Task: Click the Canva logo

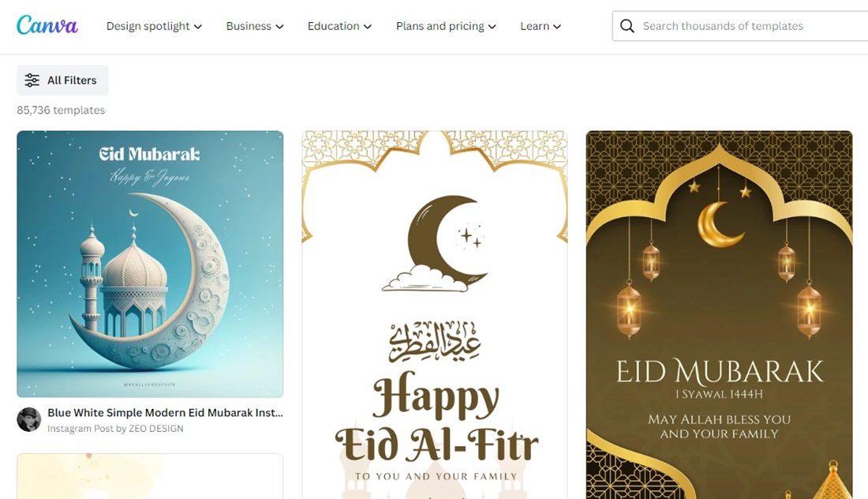Action: (x=47, y=25)
